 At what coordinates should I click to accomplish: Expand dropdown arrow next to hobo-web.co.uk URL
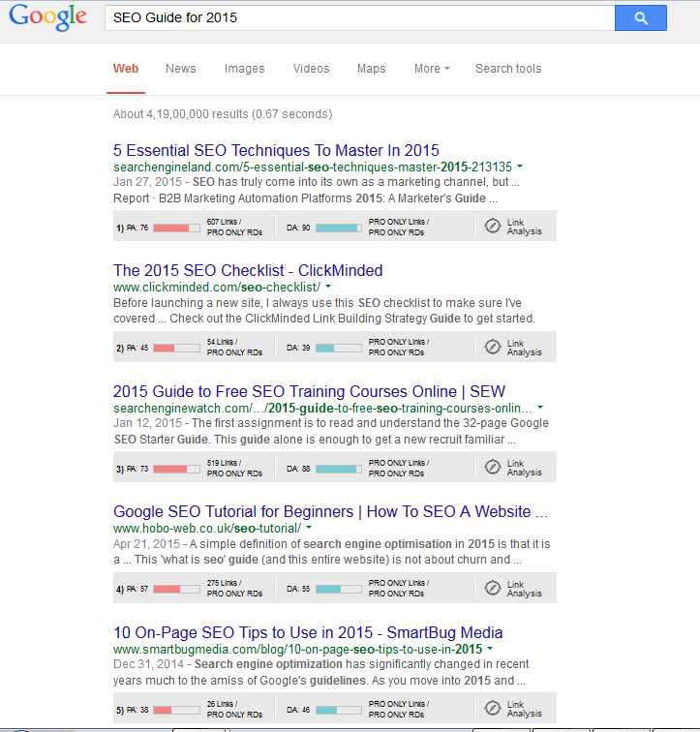309,528
